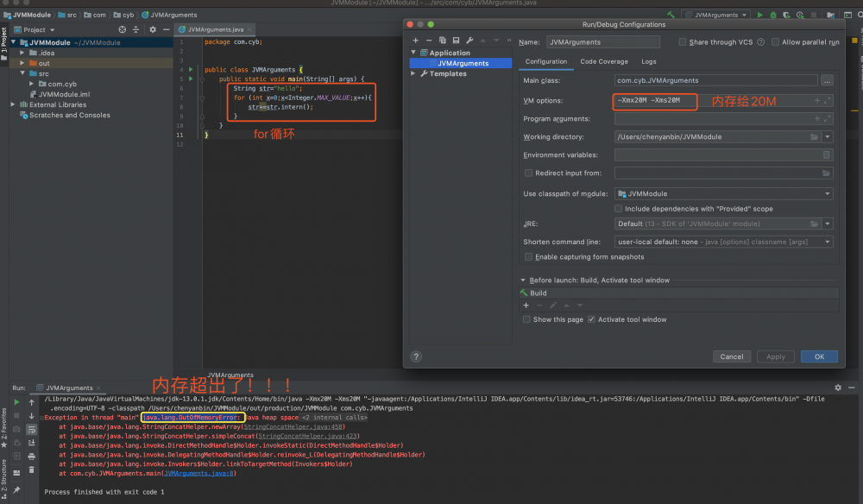Screen dimensions: 863x504
Task: Toggle the Activate tool window checkbox
Action: (591, 319)
